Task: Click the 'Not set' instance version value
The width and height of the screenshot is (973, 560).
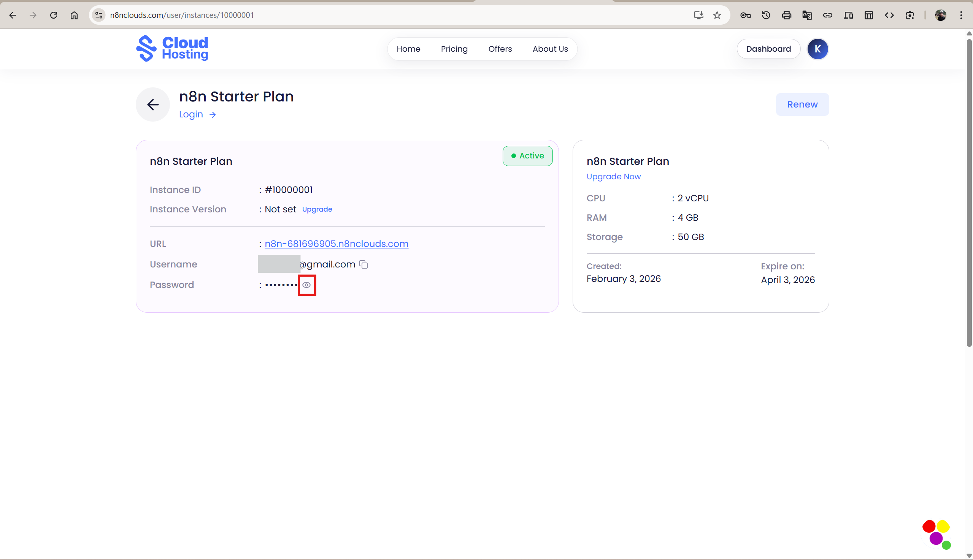Action: point(280,209)
